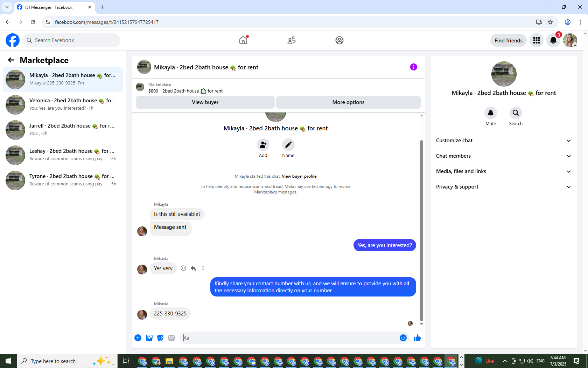588x368 pixels.
Task: Click the Find friends button
Action: (x=509, y=40)
